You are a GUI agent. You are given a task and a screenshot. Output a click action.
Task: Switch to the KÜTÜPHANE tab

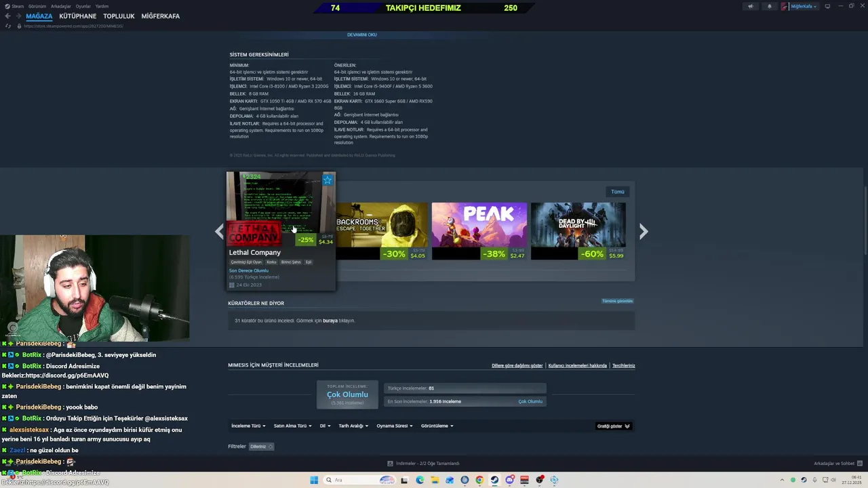click(78, 16)
